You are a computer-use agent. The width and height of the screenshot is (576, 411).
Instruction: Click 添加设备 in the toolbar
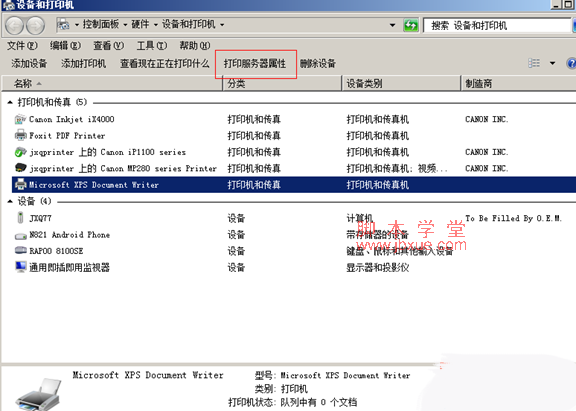(29, 64)
